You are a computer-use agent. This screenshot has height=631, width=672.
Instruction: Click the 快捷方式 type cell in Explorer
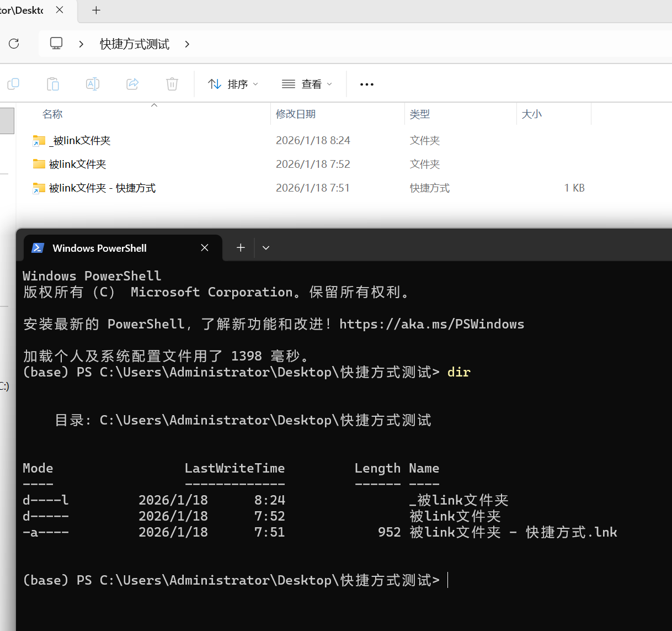[x=430, y=188]
